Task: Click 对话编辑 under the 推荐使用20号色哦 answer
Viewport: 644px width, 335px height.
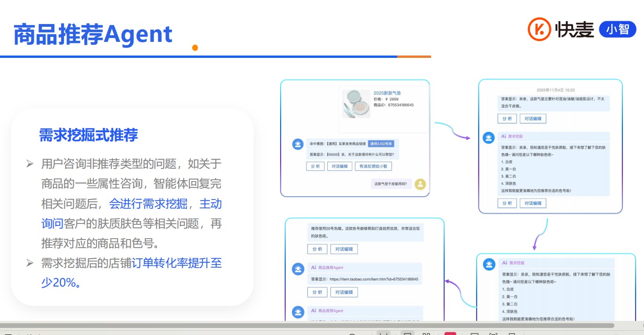Action: [344, 249]
